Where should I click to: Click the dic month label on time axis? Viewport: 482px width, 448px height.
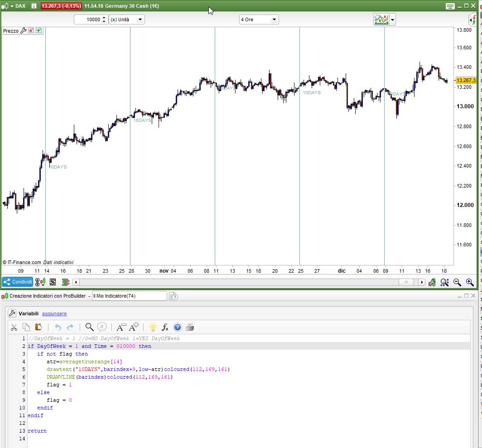(x=342, y=270)
